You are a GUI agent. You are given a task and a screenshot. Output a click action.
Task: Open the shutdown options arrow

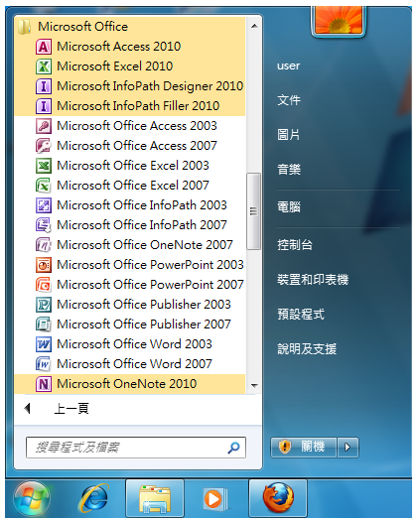[348, 448]
